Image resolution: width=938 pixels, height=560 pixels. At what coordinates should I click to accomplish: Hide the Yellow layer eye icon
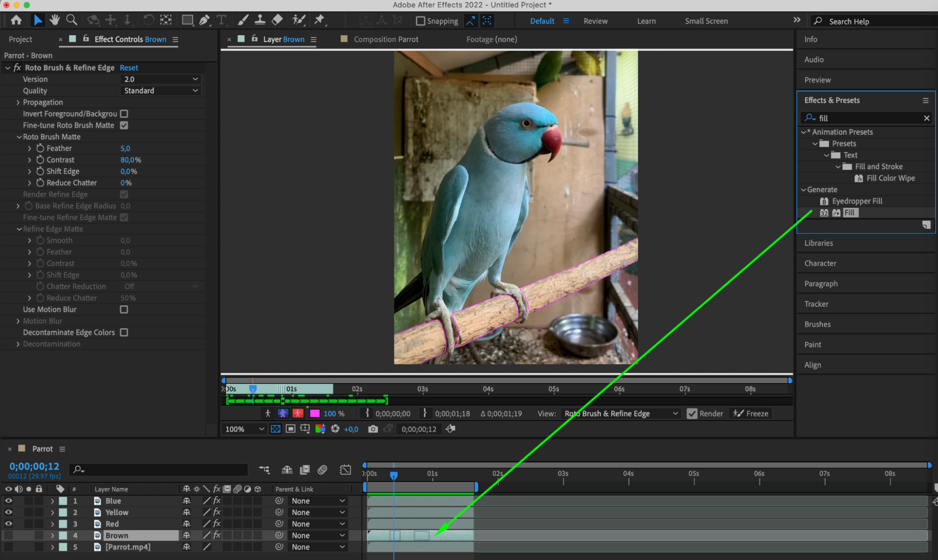click(x=8, y=512)
